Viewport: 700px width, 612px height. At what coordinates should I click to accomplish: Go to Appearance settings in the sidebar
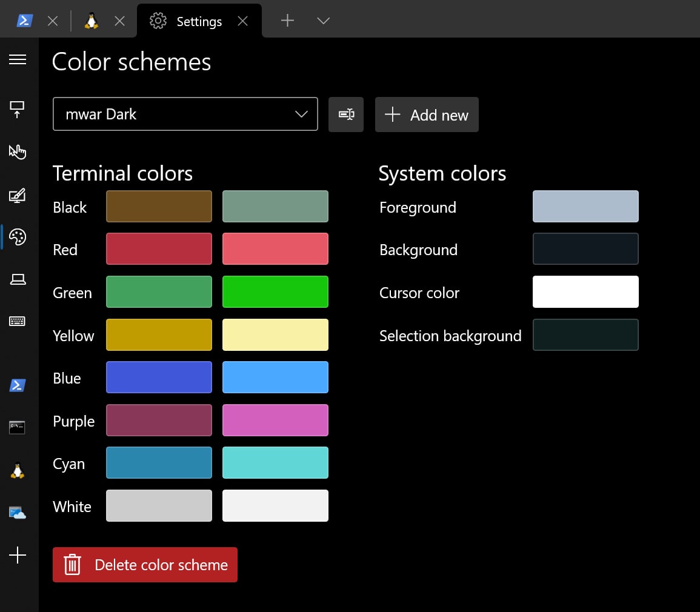(18, 195)
